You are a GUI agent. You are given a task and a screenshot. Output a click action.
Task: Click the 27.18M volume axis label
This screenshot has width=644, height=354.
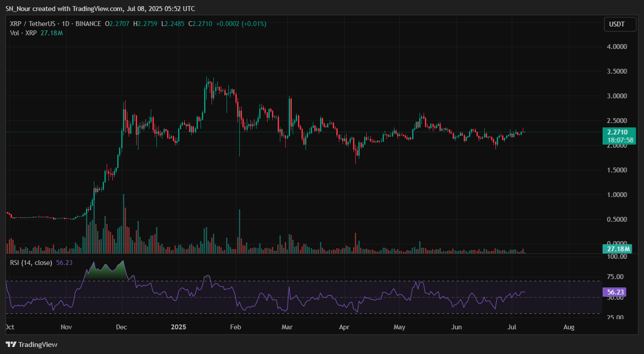pyautogui.click(x=618, y=249)
